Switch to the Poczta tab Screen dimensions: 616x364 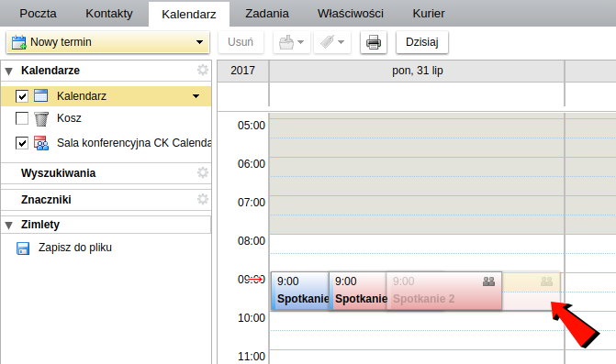coord(39,14)
